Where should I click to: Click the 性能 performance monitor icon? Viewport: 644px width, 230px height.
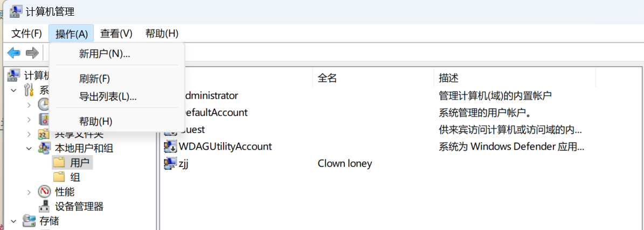(45, 192)
